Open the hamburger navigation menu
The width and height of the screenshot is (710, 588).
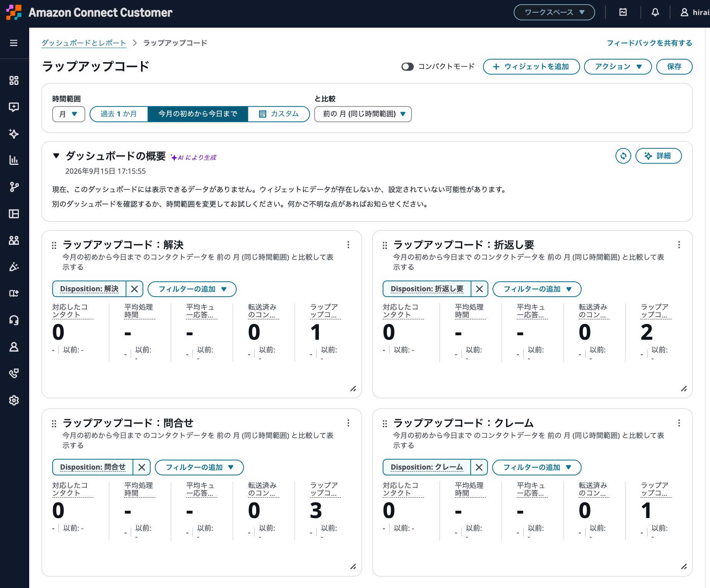point(14,43)
